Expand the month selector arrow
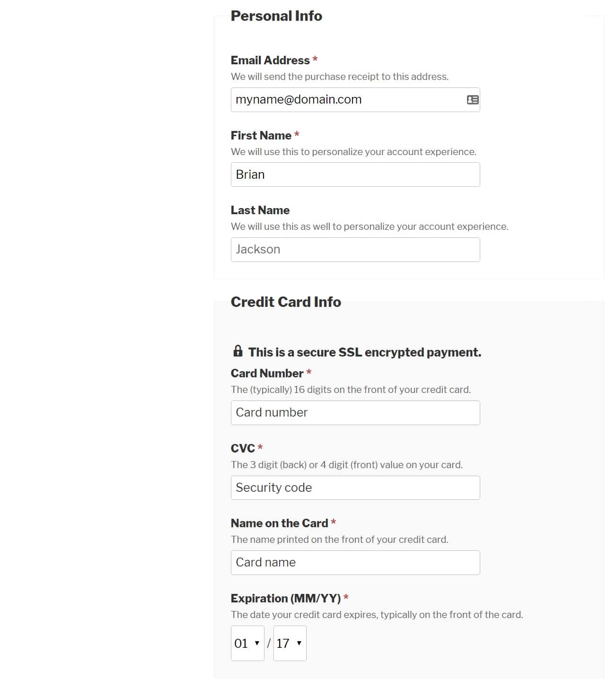The height and width of the screenshot is (688, 616). pos(256,643)
